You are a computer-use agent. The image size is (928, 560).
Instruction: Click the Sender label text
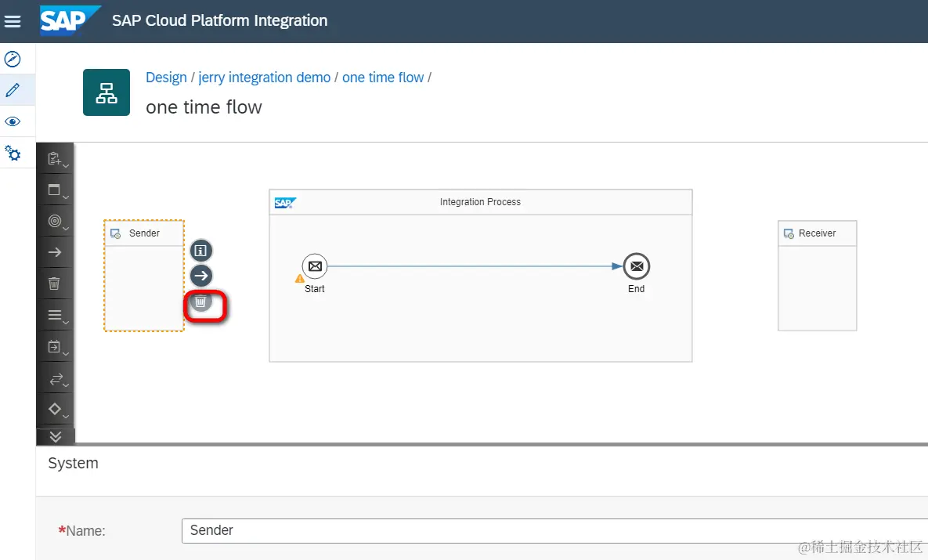tap(144, 233)
